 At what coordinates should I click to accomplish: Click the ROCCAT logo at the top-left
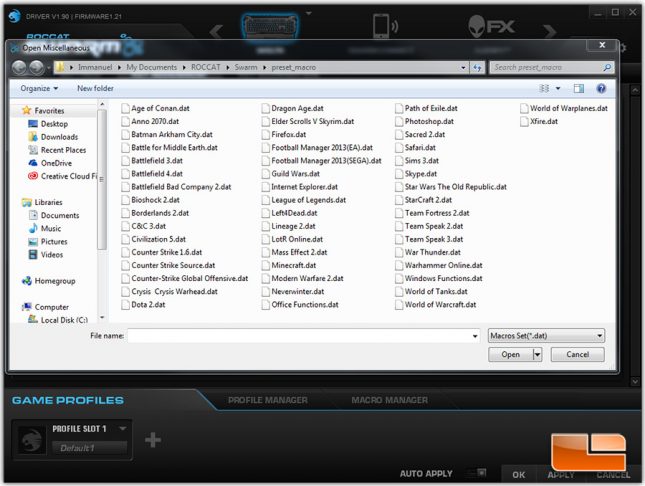[15, 16]
